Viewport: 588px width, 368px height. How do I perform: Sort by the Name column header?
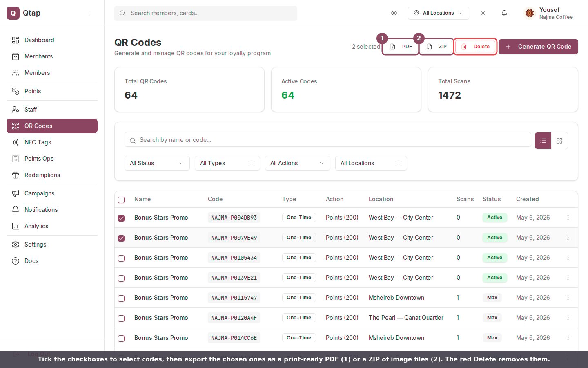coord(143,199)
